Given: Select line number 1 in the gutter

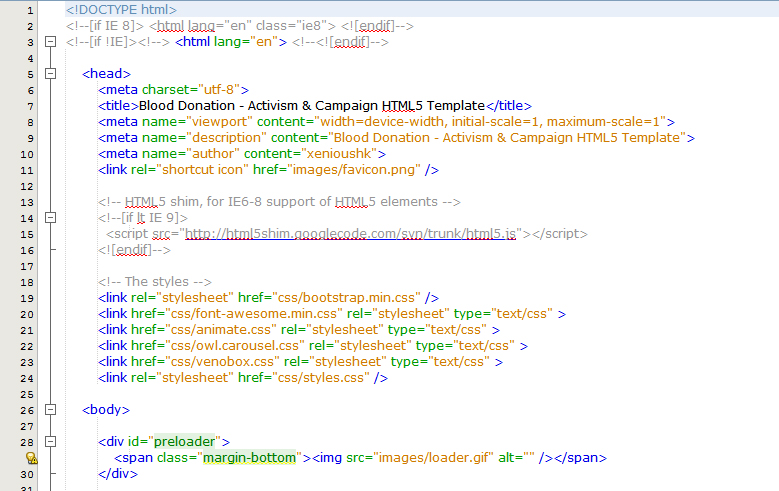Looking at the screenshot, I should [30, 10].
